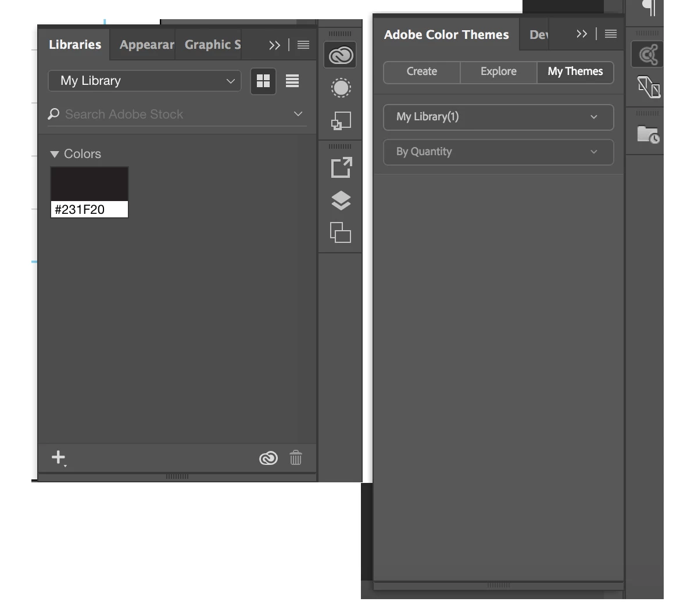Select the #231F20 color swatch
This screenshot has height=616, width=698.
click(90, 184)
